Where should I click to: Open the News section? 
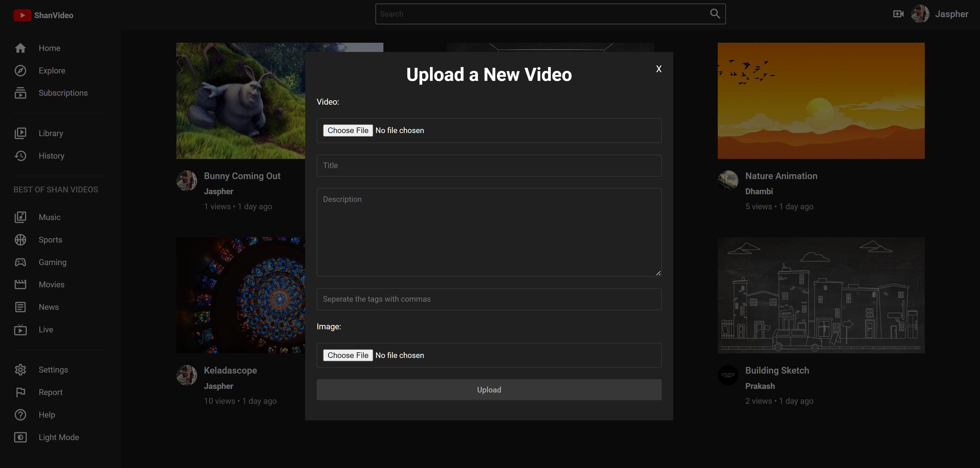(20, 307)
